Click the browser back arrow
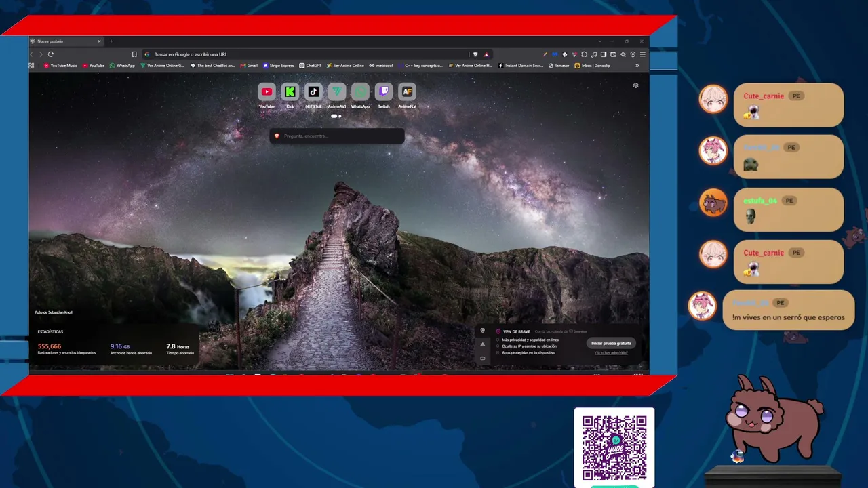The image size is (868, 488). pyautogui.click(x=32, y=54)
